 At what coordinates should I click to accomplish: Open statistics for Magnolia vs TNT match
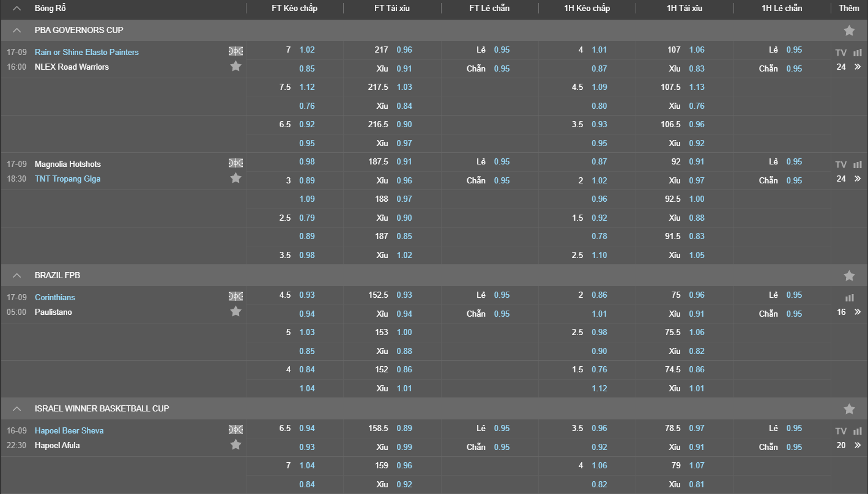(858, 164)
